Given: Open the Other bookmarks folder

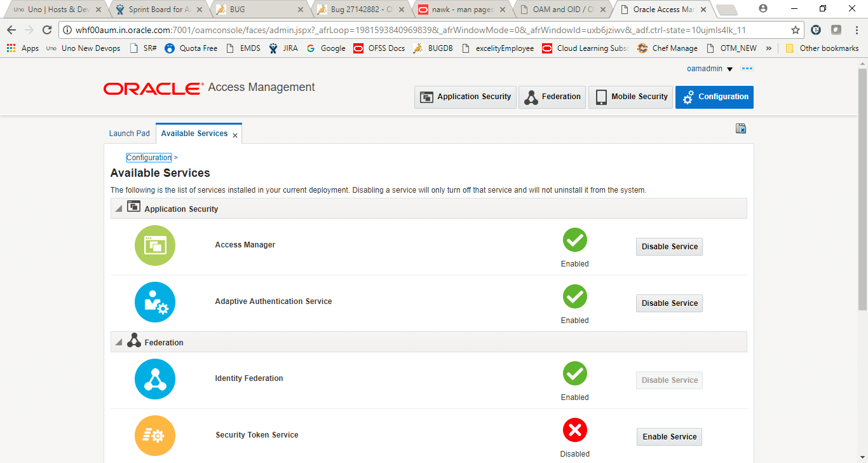Looking at the screenshot, I should tap(822, 48).
